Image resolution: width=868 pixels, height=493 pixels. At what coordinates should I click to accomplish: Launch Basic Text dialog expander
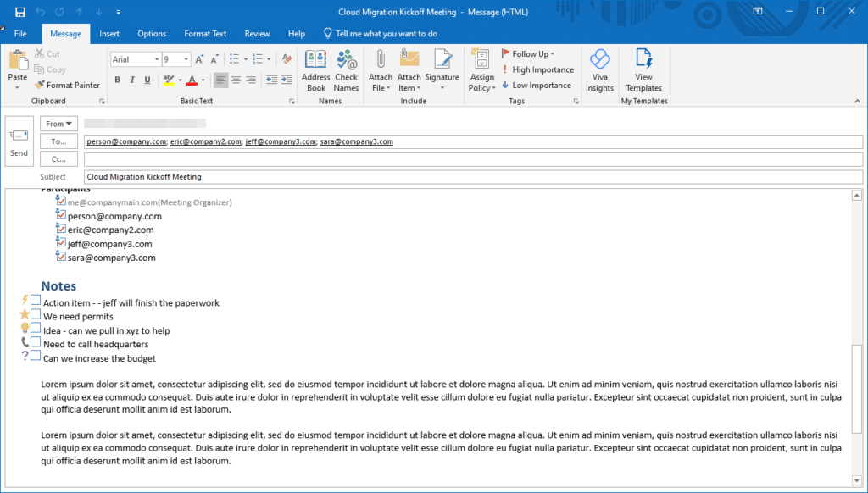pos(292,102)
